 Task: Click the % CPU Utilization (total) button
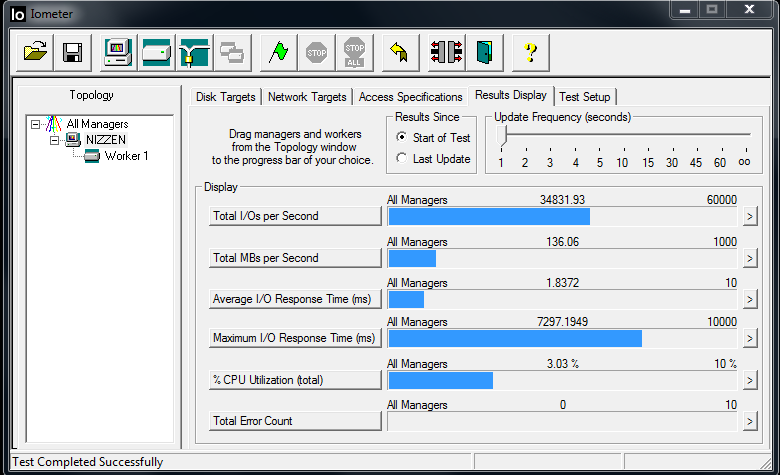point(295,380)
